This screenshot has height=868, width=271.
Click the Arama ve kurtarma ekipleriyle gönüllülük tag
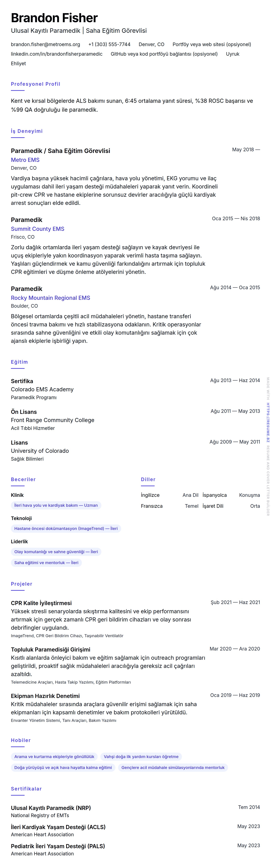(54, 757)
